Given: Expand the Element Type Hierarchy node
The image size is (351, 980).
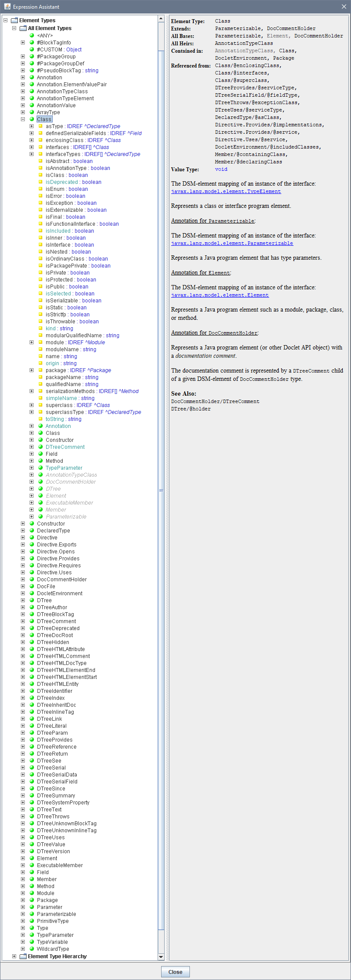Looking at the screenshot, I should (x=14, y=956).
